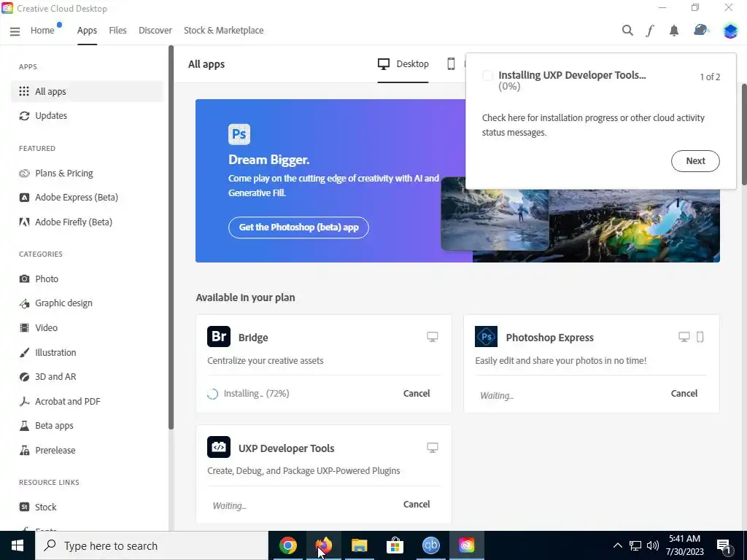Open Firefox from the taskbar
Image resolution: width=747 pixels, height=560 pixels.
(323, 545)
